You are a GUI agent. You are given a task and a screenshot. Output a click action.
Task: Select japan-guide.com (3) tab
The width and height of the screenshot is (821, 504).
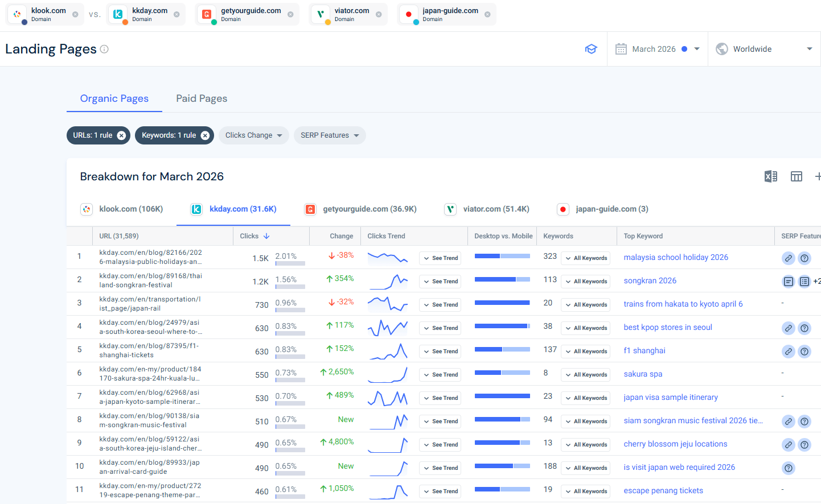click(603, 209)
